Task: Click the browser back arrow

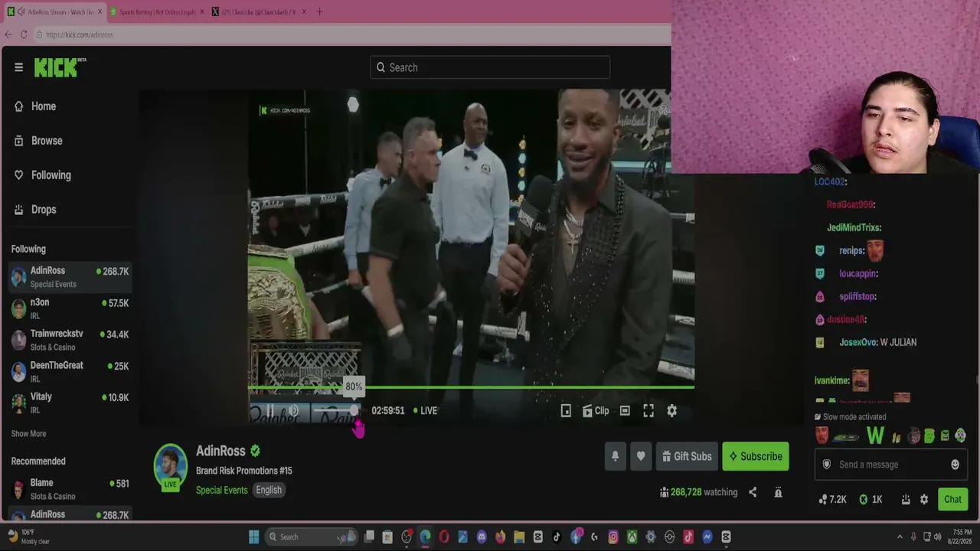Action: click(8, 34)
